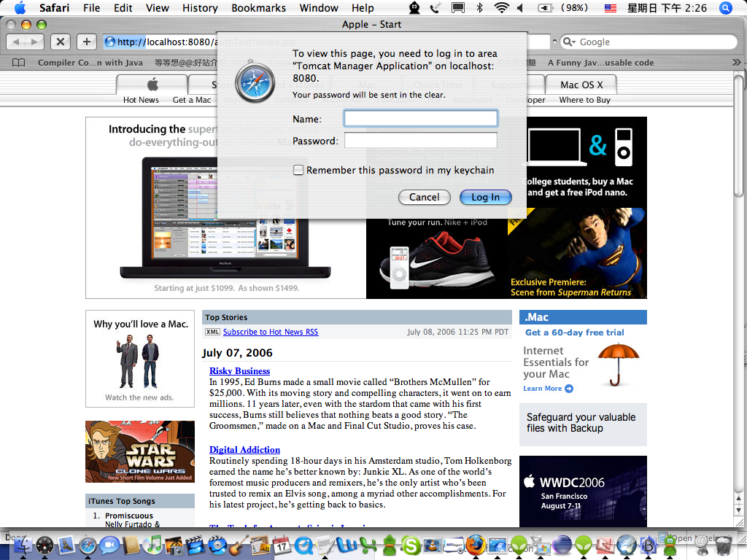Click the Wi-Fi status icon

tap(500, 8)
